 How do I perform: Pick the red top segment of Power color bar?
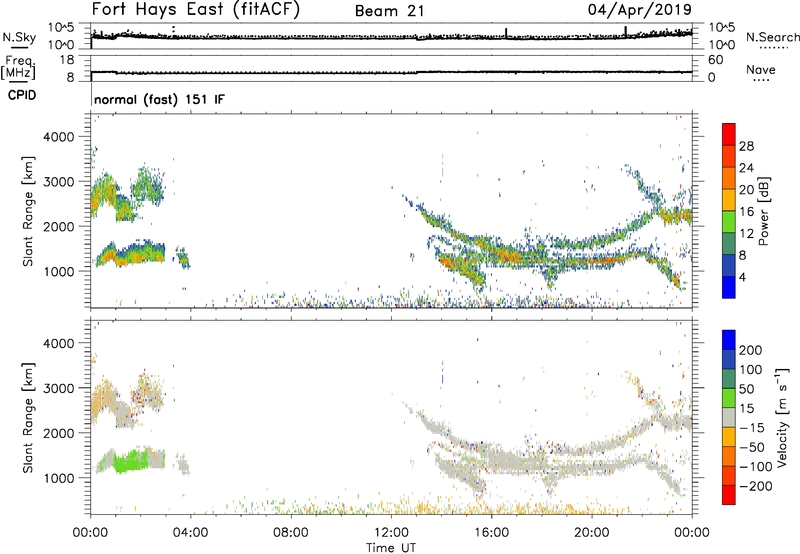(729, 134)
